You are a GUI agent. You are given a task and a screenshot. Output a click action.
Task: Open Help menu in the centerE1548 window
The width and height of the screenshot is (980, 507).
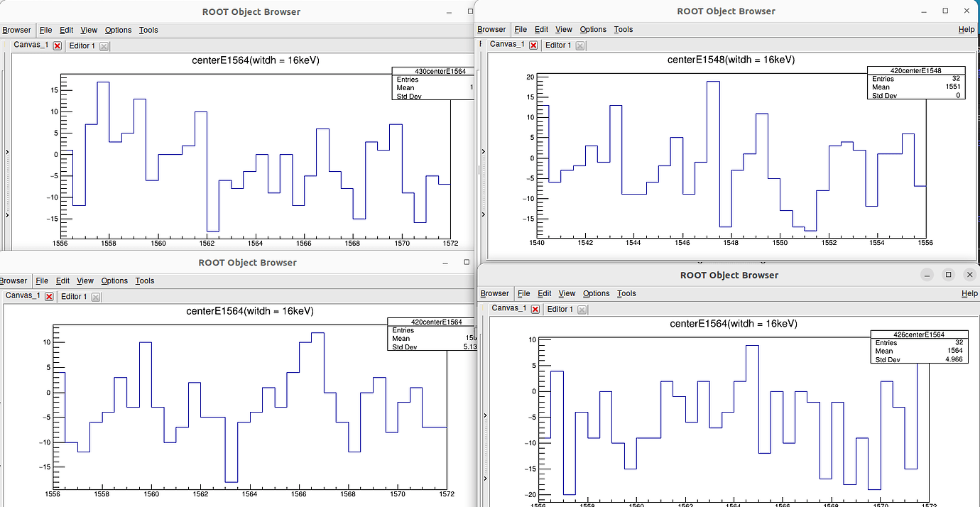(966, 30)
